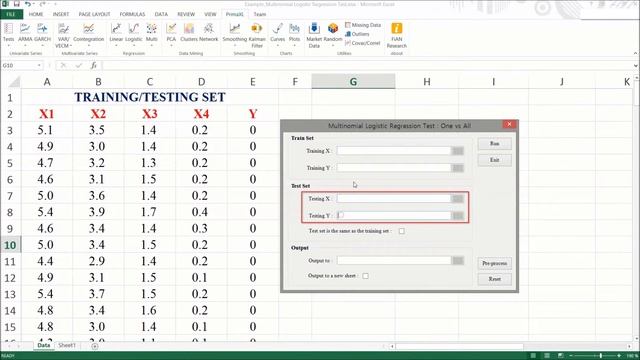The height and width of the screenshot is (360, 640).
Task: Click range selector beside Training Y
Action: [x=458, y=168]
